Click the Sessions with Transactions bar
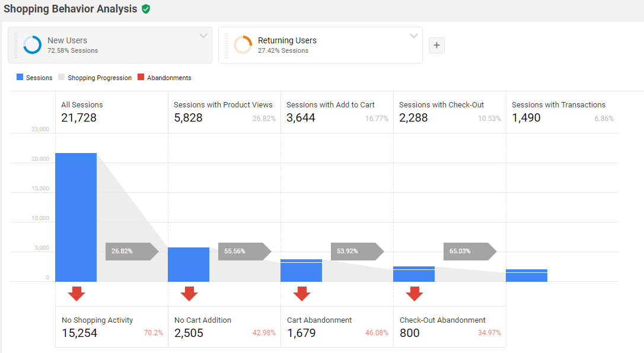Viewport: 644px width, 353px height. click(527, 275)
